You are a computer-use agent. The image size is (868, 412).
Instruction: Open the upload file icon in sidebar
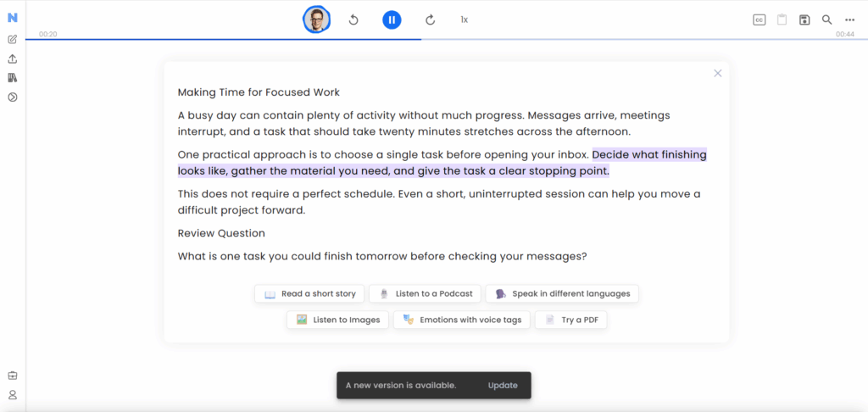[12, 58]
